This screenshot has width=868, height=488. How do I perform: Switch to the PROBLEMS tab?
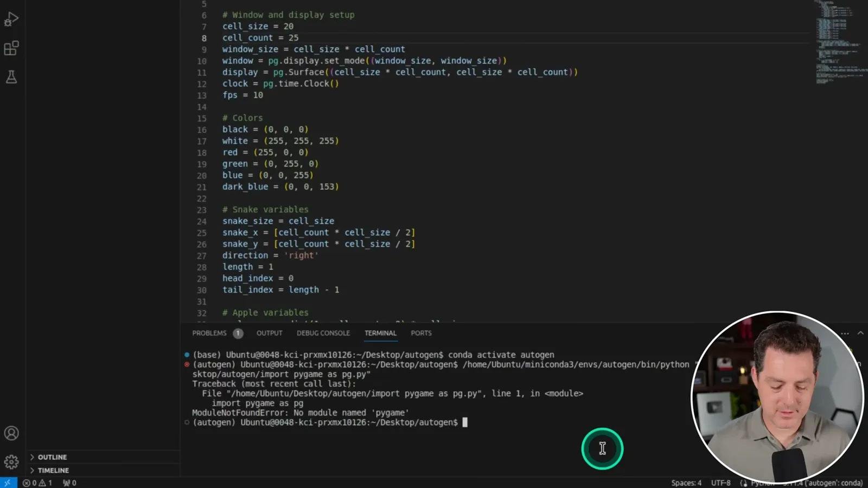pos(209,333)
